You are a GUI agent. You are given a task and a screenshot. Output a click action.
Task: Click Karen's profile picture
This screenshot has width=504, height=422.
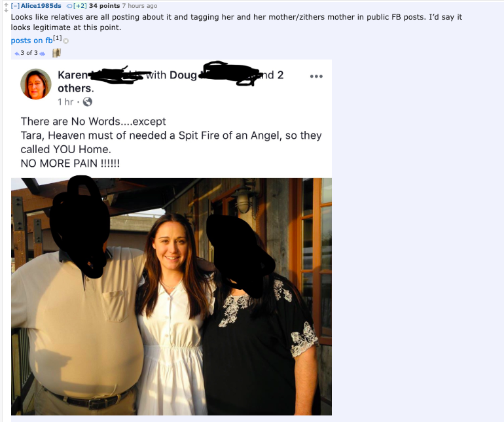coord(36,84)
